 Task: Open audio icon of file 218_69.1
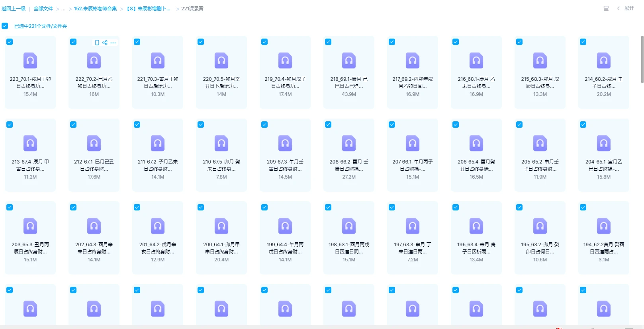349,60
